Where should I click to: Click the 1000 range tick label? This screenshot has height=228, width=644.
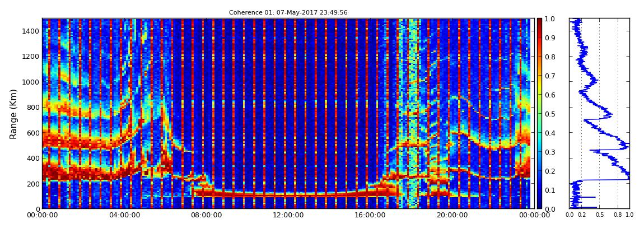(30, 82)
